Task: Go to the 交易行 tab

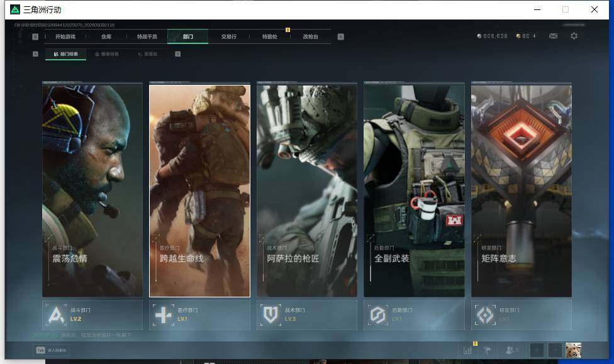Action: click(229, 37)
